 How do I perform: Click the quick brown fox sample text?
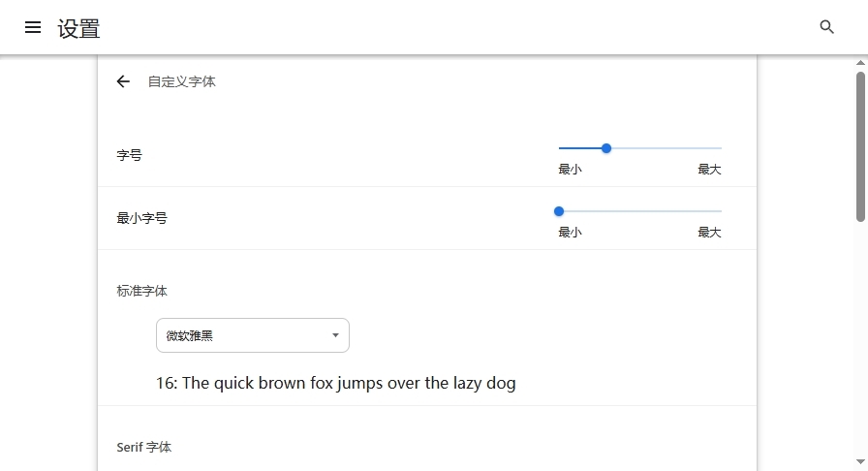click(335, 383)
